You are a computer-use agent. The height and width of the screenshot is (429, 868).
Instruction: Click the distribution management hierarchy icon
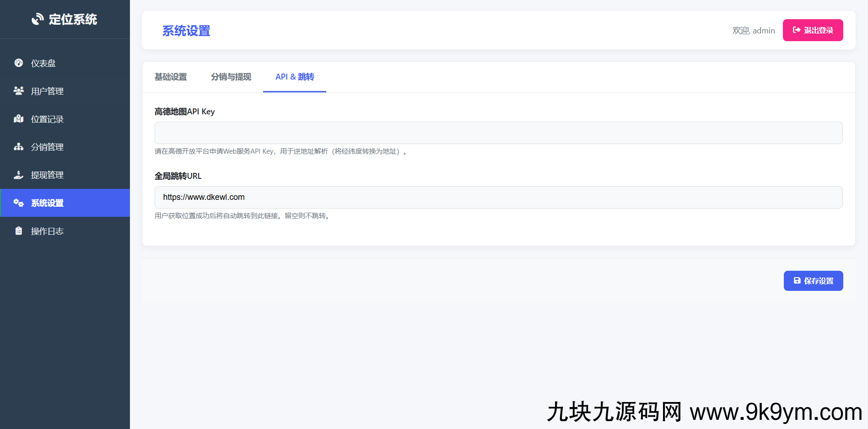coord(19,147)
